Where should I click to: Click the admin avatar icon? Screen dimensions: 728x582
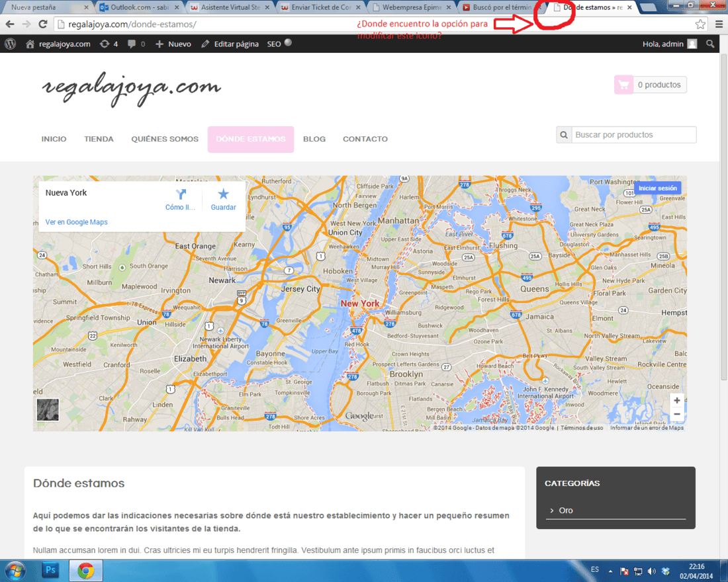coord(692,44)
